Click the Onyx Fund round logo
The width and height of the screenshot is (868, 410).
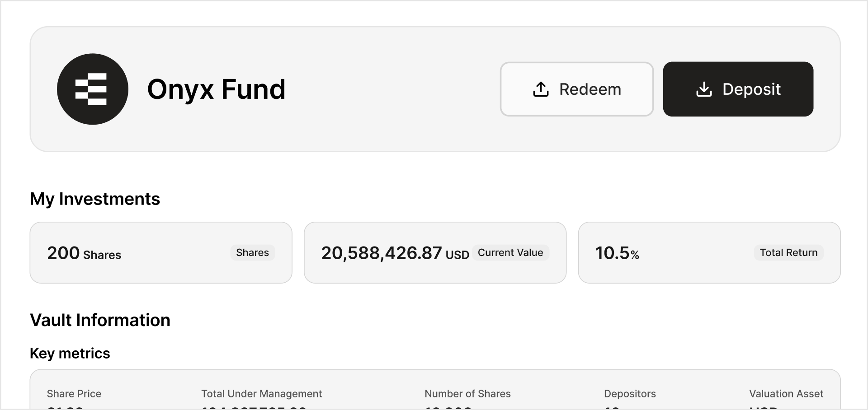tap(93, 89)
